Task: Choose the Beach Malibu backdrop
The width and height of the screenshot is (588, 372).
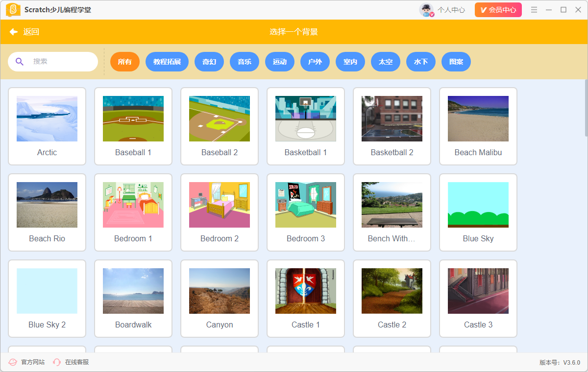Action: [478, 126]
